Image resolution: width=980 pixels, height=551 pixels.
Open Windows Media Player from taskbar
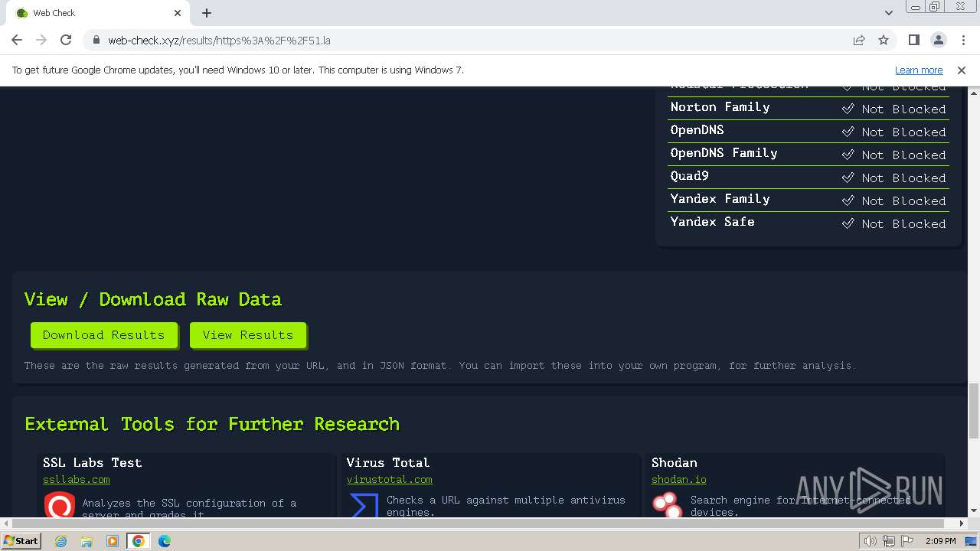pos(113,541)
